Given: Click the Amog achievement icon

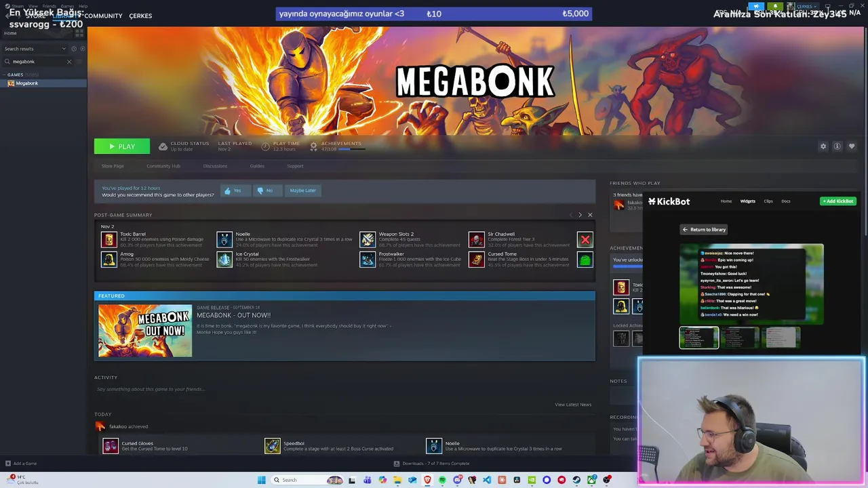Looking at the screenshot, I should pos(108,259).
